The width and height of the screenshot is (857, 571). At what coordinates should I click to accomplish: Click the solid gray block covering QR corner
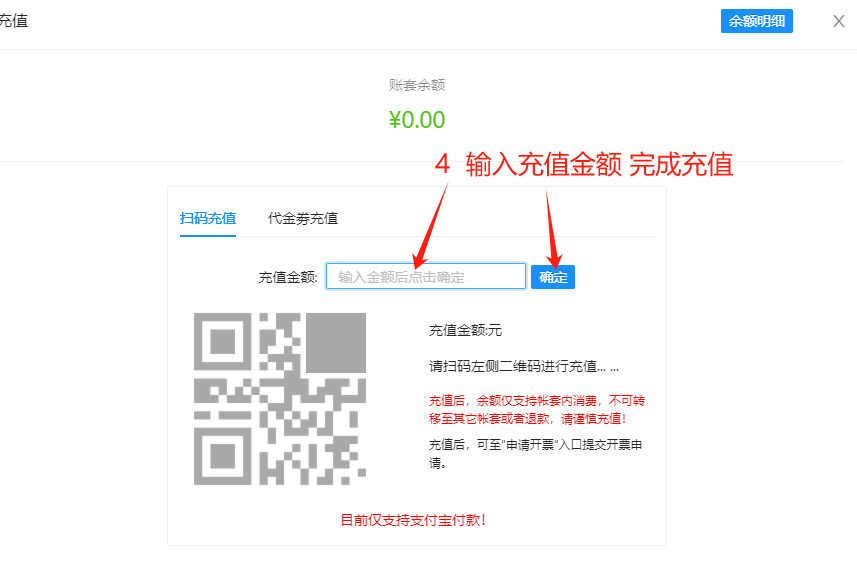[336, 343]
